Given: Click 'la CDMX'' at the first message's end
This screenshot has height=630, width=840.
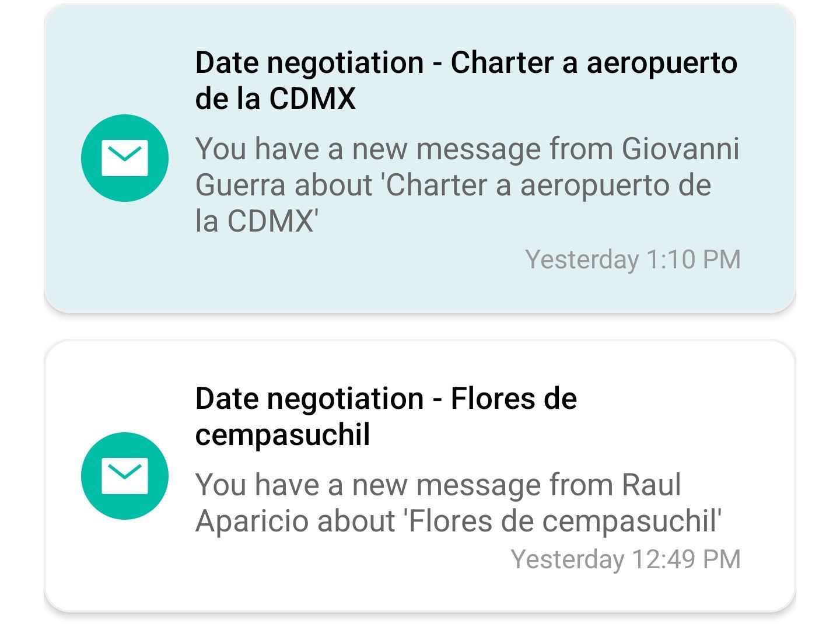Looking at the screenshot, I should pos(257,222).
